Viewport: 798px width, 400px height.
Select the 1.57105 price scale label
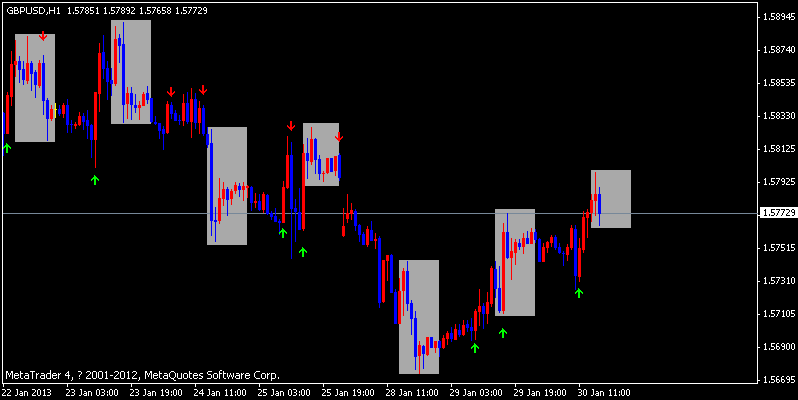(x=779, y=314)
